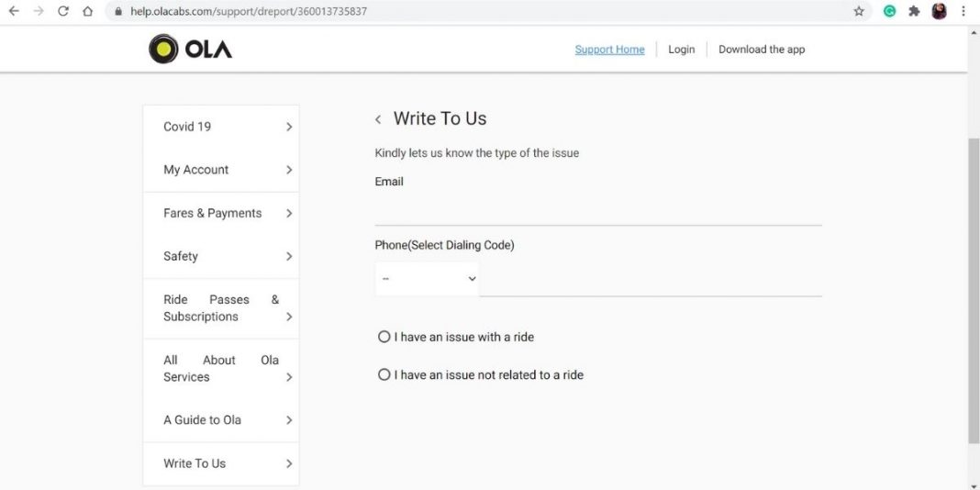Click the Login link
This screenshot has height=490, width=980.
coord(681,50)
